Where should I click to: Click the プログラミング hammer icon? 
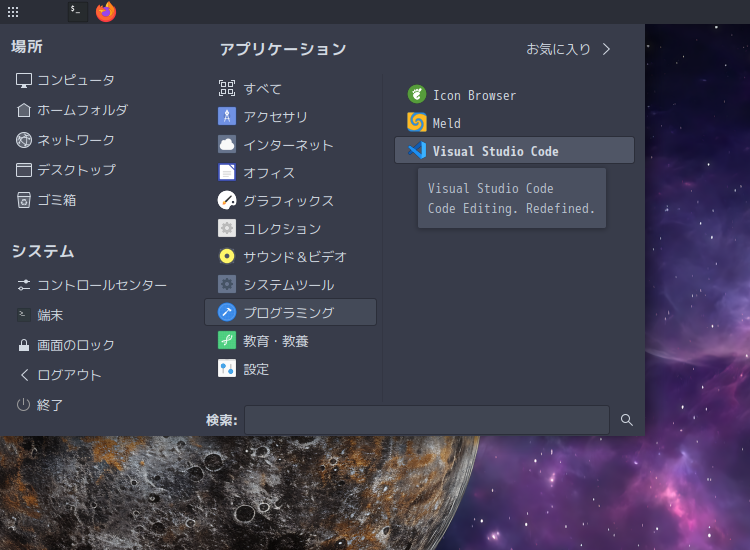coord(227,312)
